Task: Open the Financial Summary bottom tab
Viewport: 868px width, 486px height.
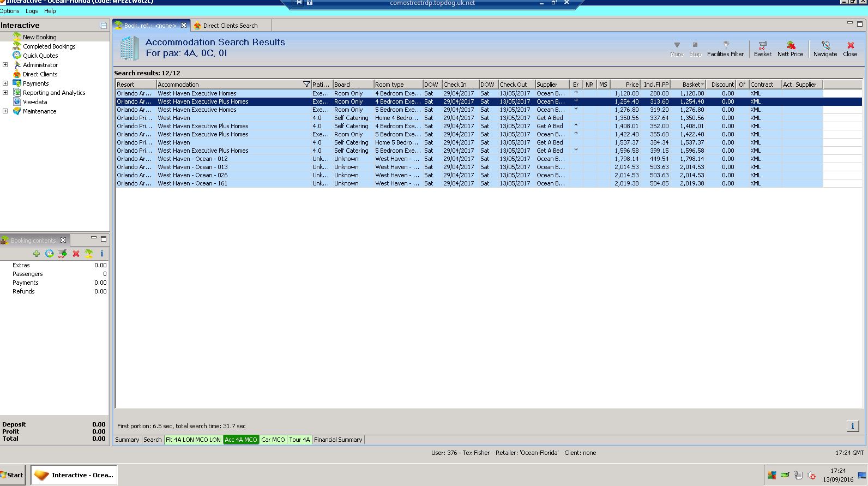Action: (338, 440)
